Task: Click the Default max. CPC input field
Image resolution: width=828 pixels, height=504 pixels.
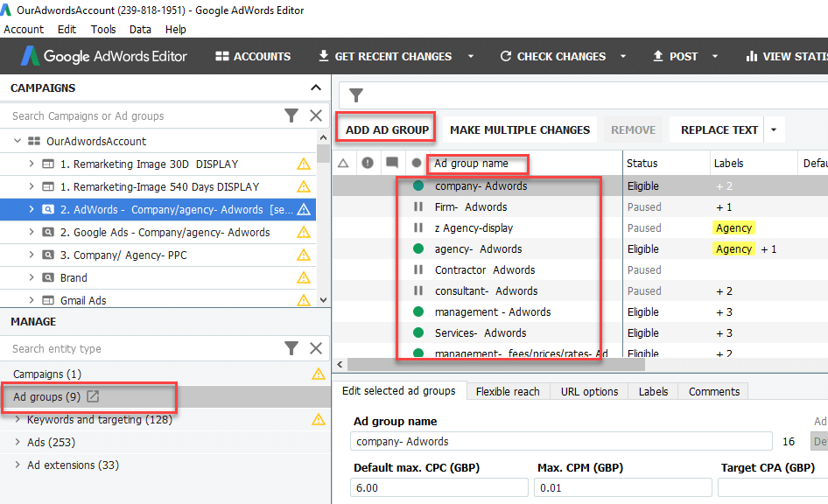Action: pos(439,486)
